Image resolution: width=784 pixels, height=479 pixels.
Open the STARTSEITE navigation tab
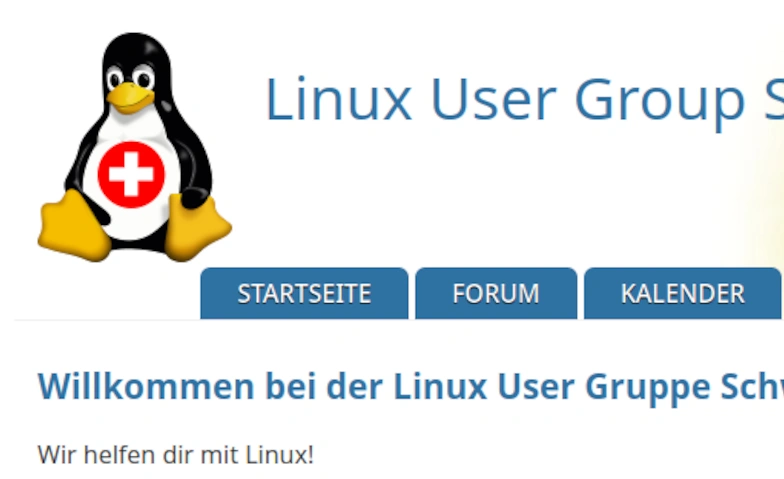(x=304, y=294)
